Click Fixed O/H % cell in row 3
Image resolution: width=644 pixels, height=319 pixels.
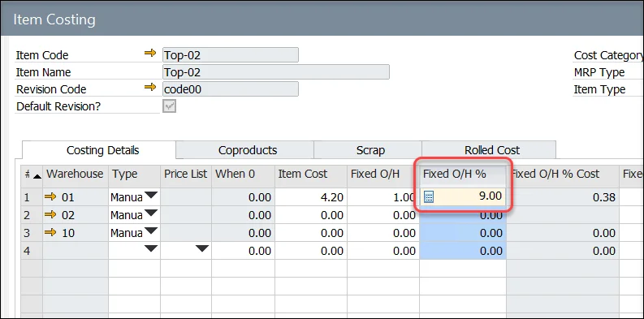pyautogui.click(x=463, y=233)
